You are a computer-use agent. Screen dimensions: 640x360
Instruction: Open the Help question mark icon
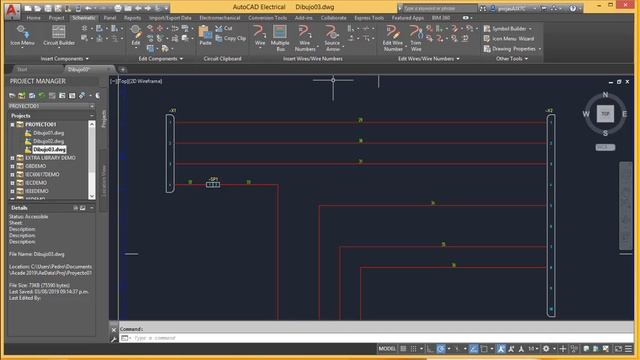(x=573, y=8)
